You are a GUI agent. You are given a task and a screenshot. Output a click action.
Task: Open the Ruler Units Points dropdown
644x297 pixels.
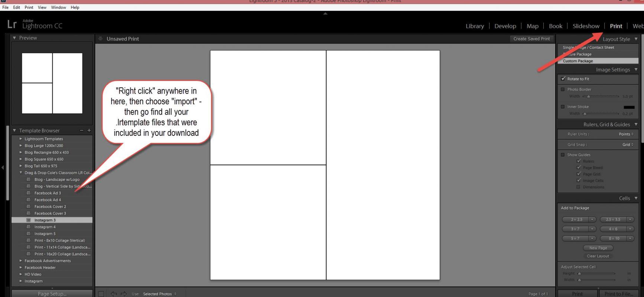point(626,134)
